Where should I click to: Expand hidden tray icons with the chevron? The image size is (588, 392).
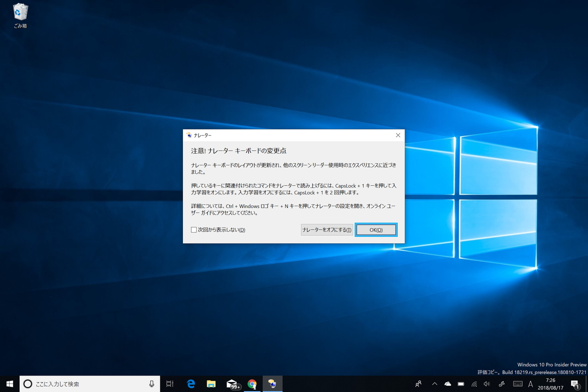coord(434,384)
